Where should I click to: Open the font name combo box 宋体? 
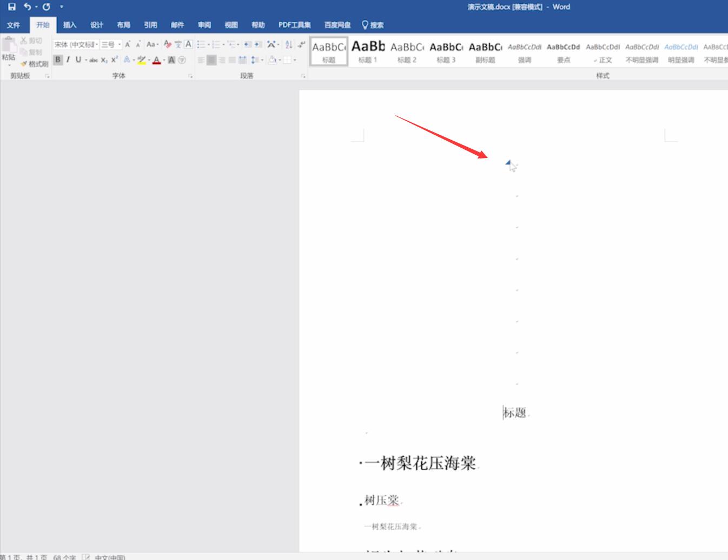[76, 44]
